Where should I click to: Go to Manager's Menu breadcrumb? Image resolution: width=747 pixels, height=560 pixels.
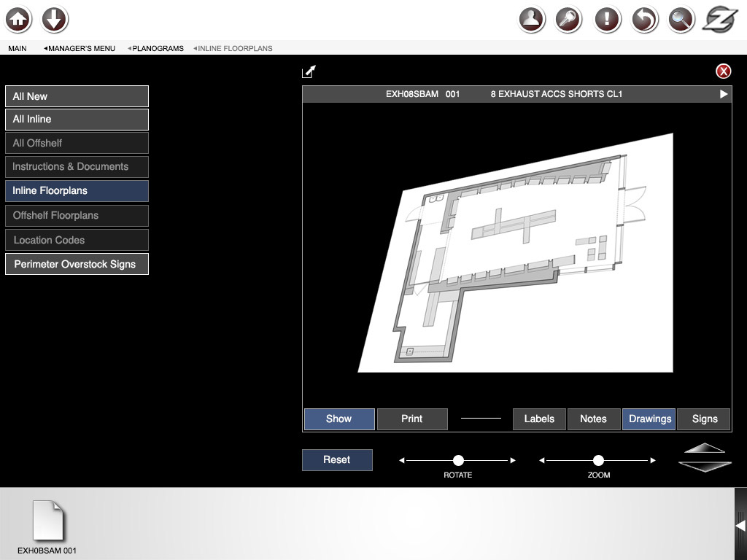pyautogui.click(x=81, y=49)
